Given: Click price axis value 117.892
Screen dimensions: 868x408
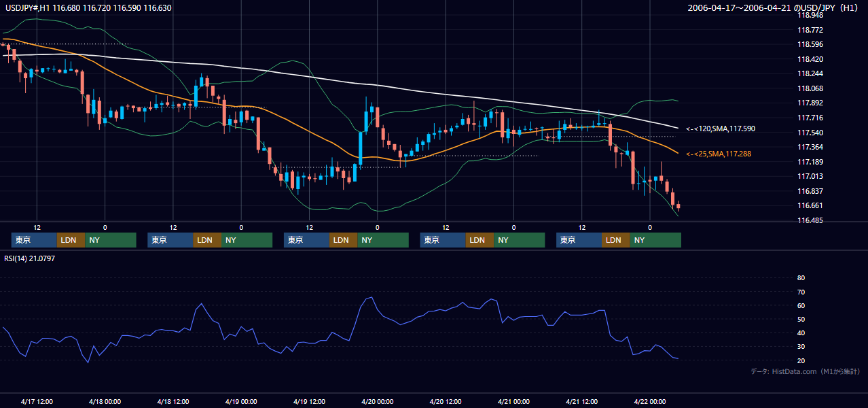Looking at the screenshot, I should pos(810,103).
